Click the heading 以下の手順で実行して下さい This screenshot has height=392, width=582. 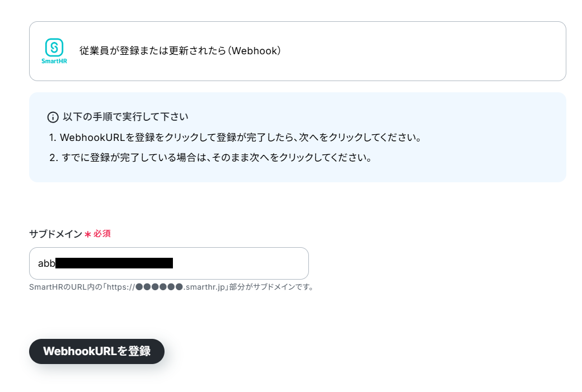tap(125, 117)
